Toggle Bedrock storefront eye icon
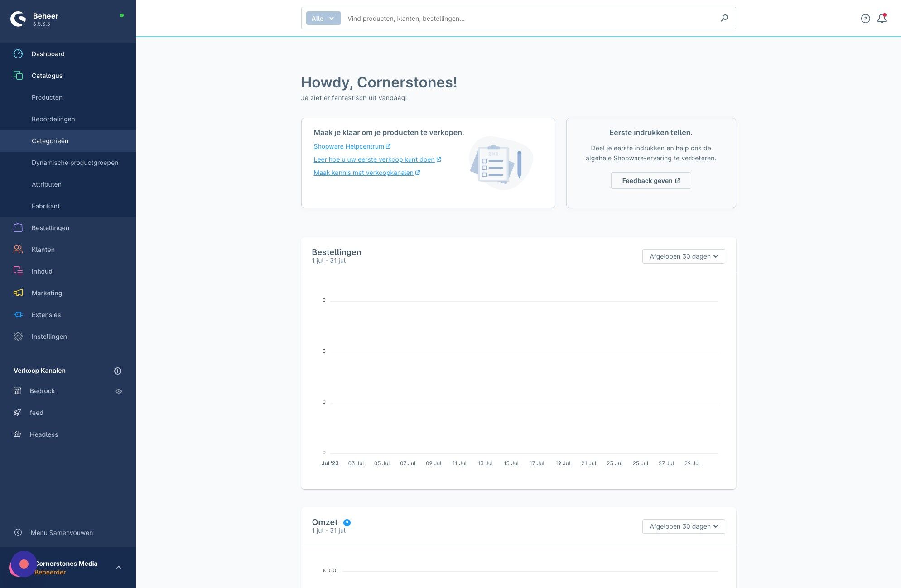Image resolution: width=901 pixels, height=588 pixels. click(119, 391)
